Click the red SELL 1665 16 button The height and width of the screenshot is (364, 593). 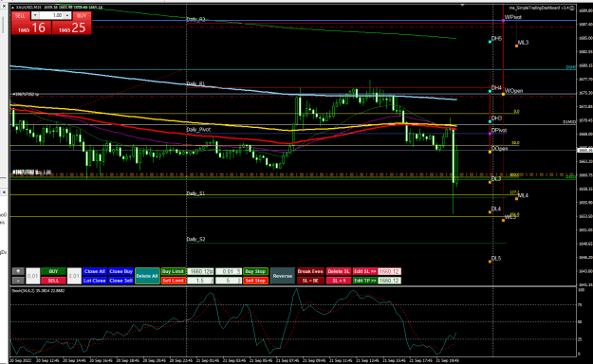[x=31, y=27]
